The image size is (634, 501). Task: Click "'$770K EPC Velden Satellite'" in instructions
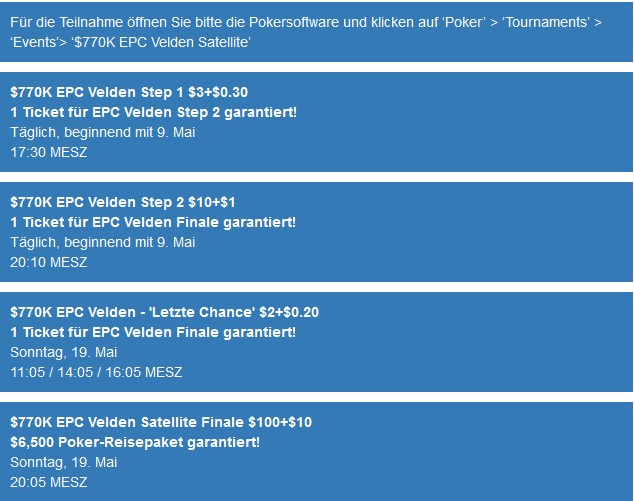[x=161, y=42]
